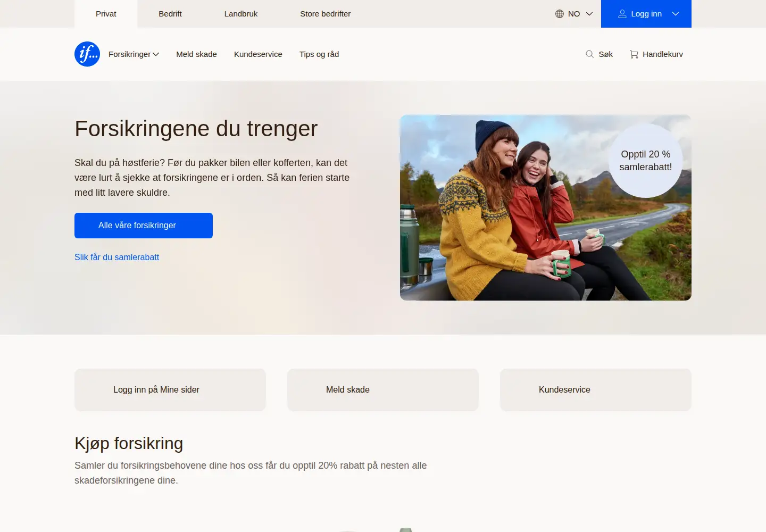Open the Logg inn på Mine sider card

pyautogui.click(x=170, y=390)
